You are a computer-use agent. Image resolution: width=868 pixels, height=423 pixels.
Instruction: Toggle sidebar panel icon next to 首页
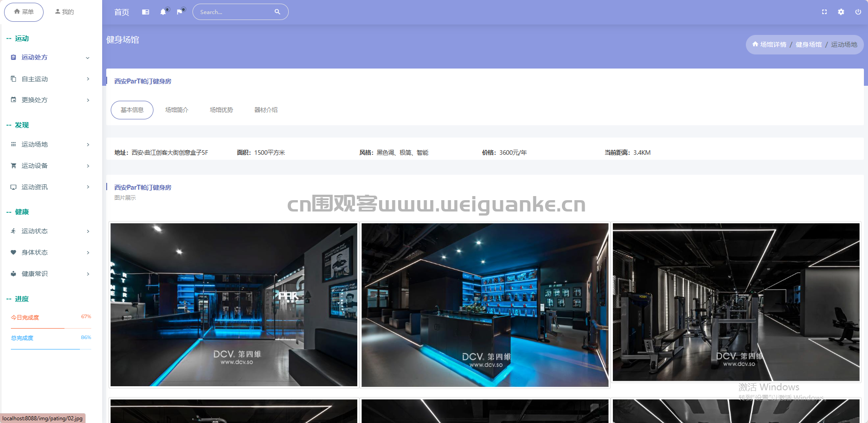[145, 12]
